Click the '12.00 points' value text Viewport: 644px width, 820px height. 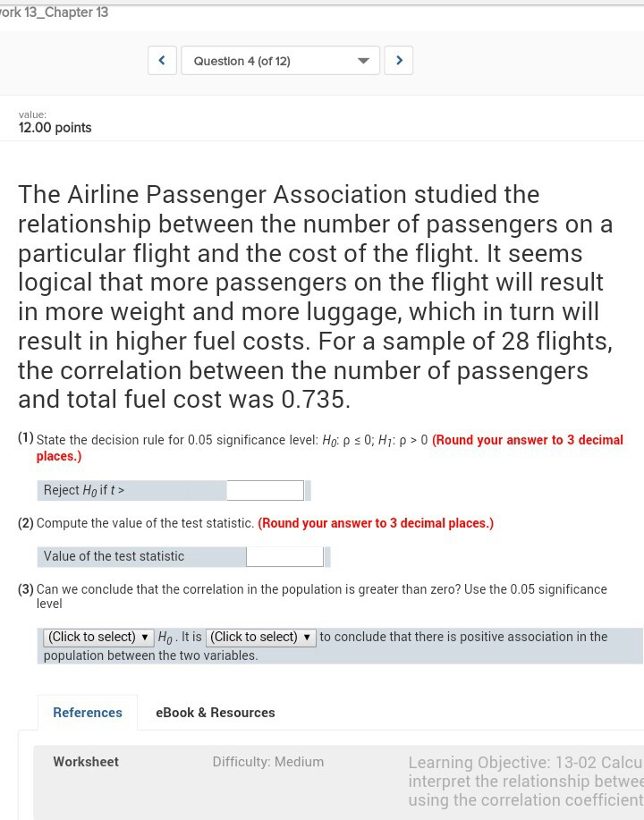(x=55, y=128)
